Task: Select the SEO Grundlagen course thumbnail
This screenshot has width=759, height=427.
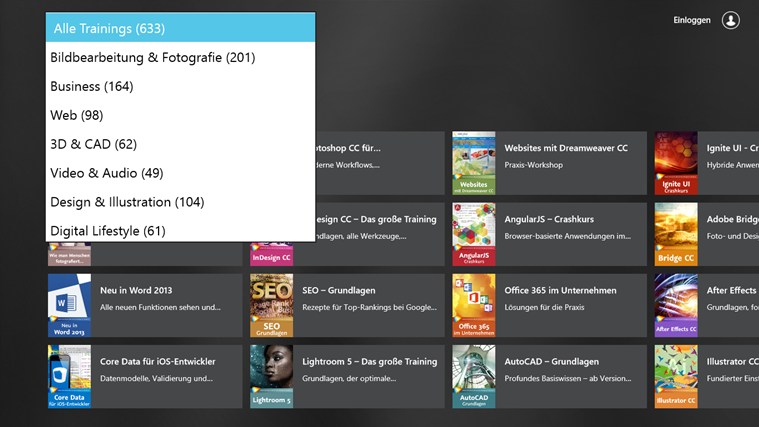Action: (272, 305)
